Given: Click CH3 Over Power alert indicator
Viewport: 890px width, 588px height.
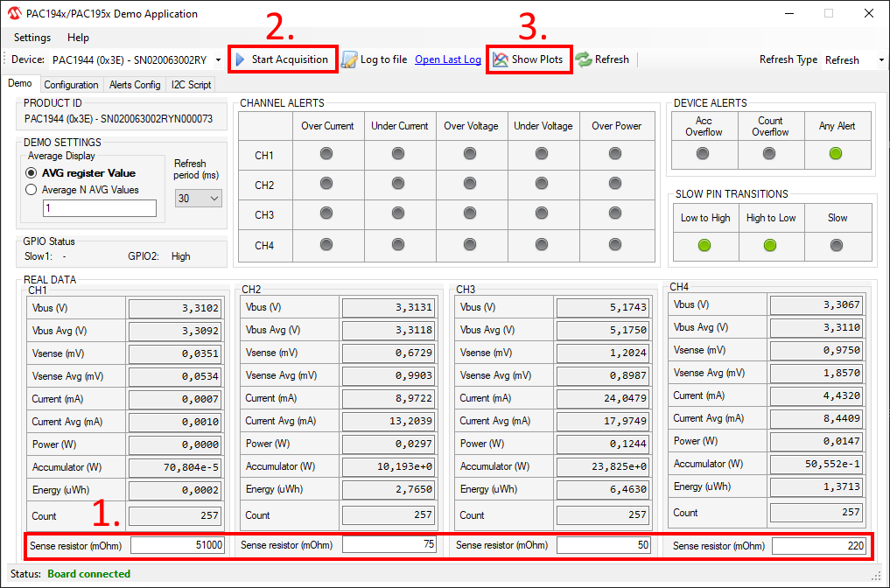Looking at the screenshot, I should click(x=615, y=213).
